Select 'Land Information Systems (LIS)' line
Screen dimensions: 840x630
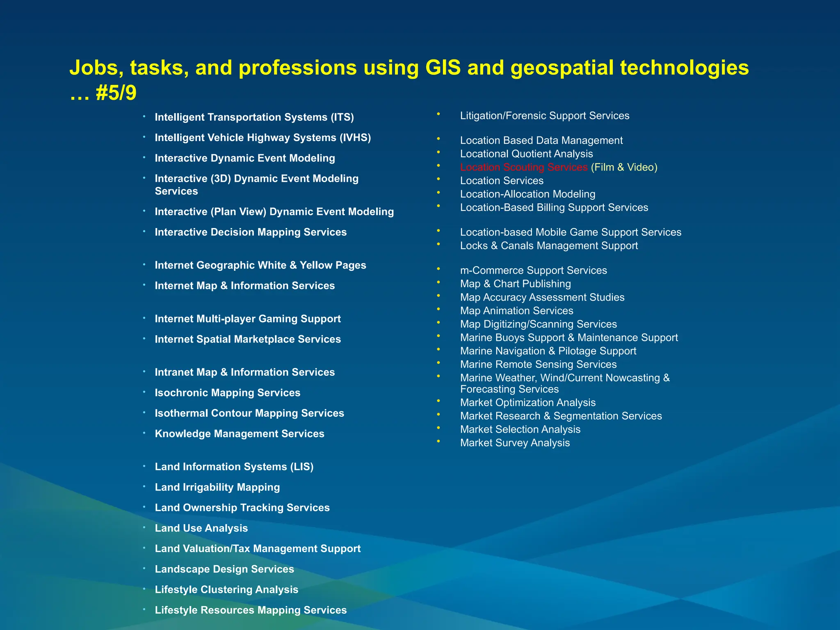point(234,467)
